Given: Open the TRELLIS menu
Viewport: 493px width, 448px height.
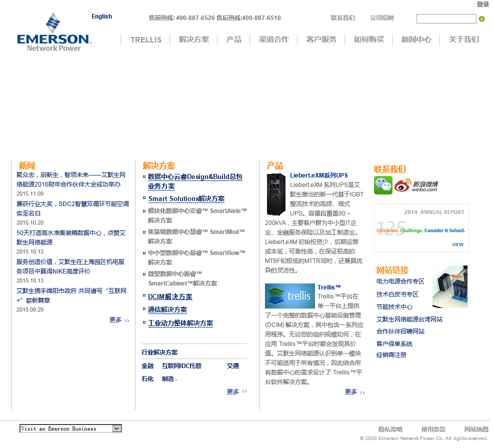Looking at the screenshot, I should click(x=146, y=40).
